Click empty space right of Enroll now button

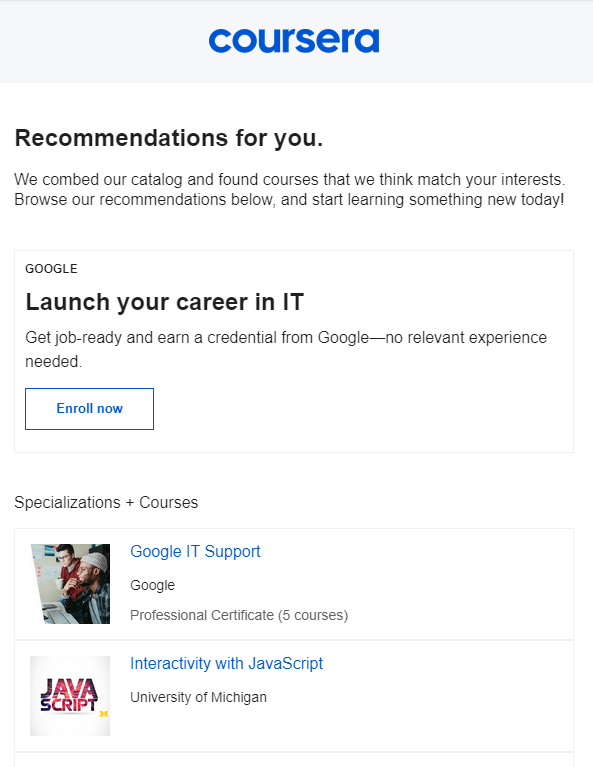pos(362,409)
